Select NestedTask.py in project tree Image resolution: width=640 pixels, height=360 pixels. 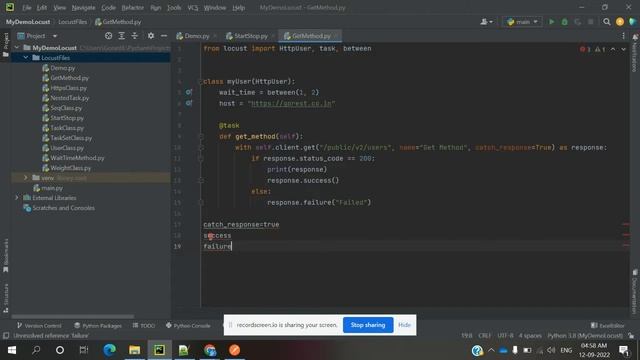click(x=65, y=98)
